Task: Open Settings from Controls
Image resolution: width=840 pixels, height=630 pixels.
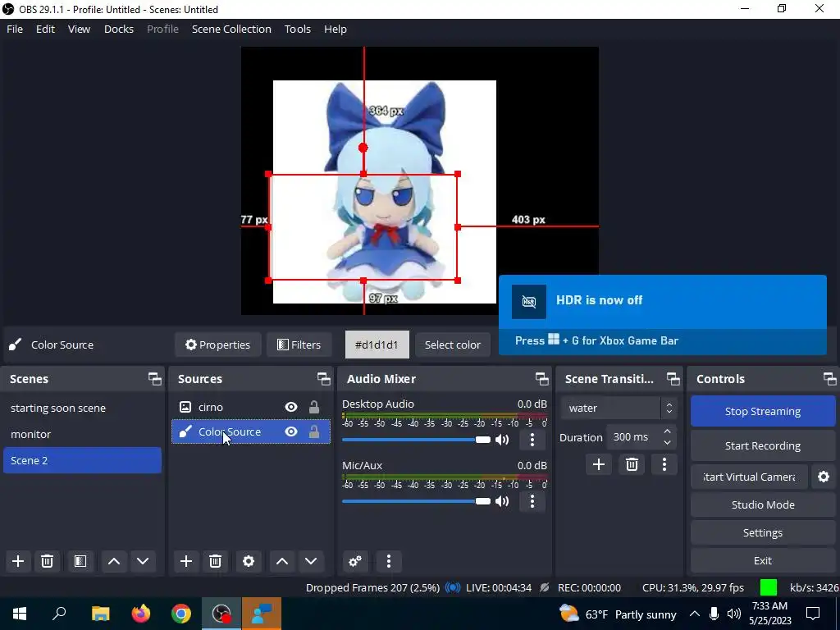Action: [762, 532]
